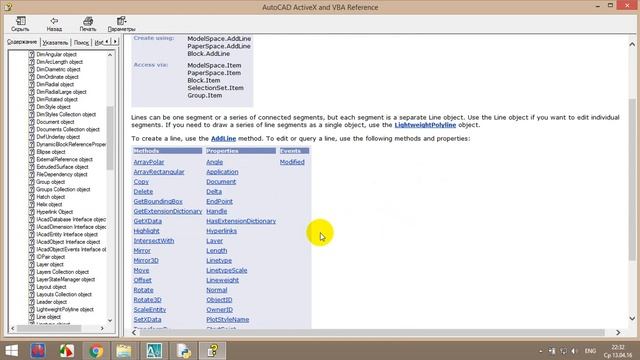Click tree pane vertical scrollbar down arrow
The width and height of the screenshot is (640, 360).
[110, 320]
